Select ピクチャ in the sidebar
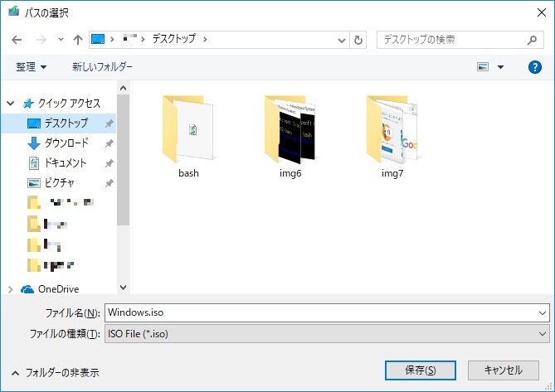 (58, 183)
